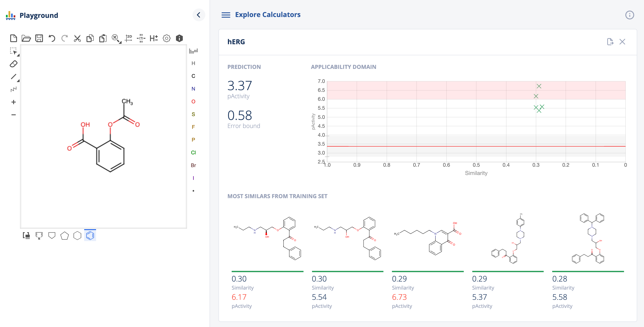Viewport: 644px width, 327px height.
Task: Toggle explicit hydrogens H± button
Action: click(154, 38)
